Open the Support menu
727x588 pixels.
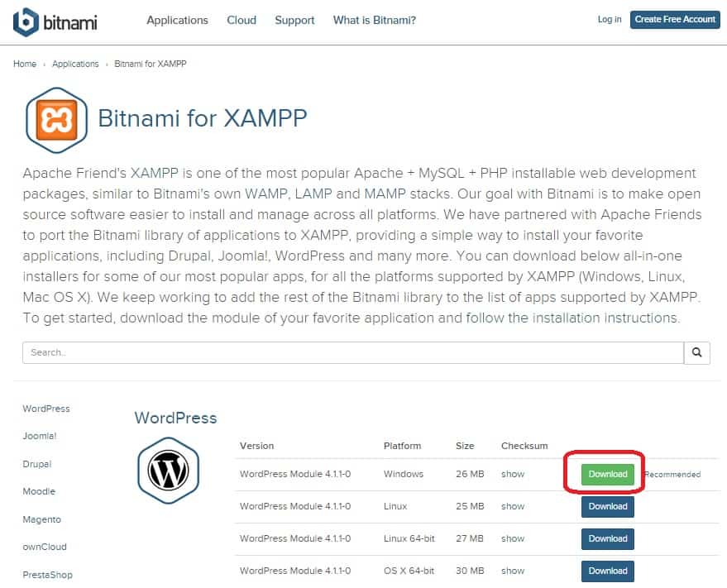click(294, 21)
